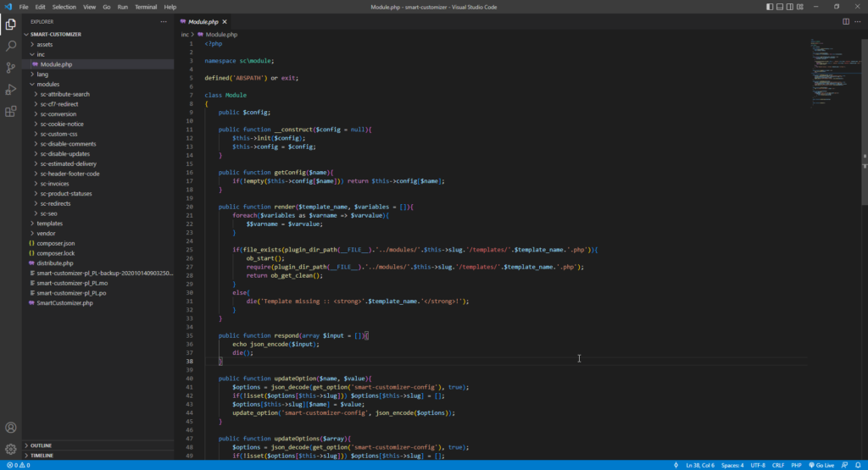Click line number 20 in the gutter
Screen dimensions: 868x470
pos(189,207)
